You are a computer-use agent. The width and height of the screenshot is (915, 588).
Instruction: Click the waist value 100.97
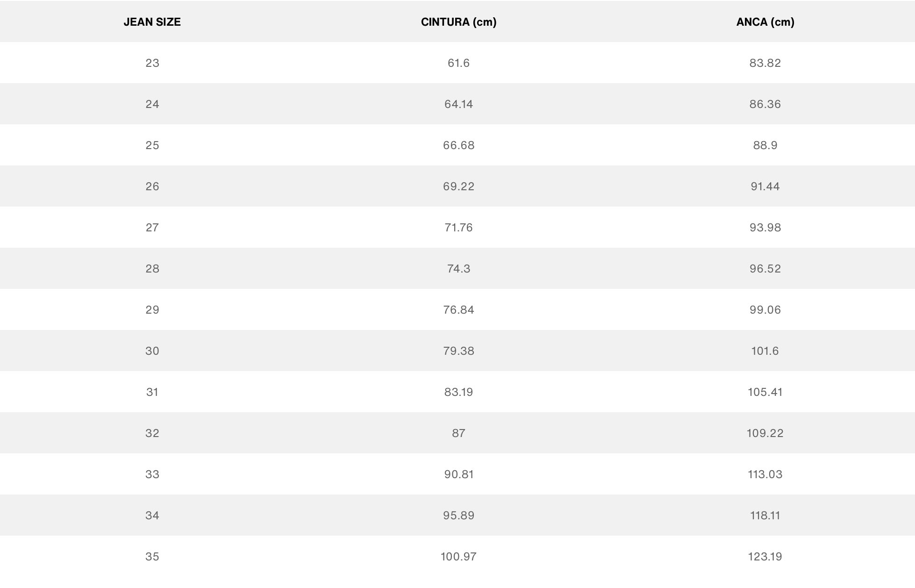(x=458, y=557)
